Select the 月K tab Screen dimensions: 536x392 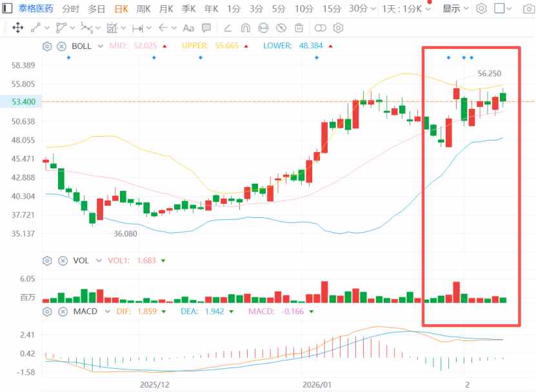click(166, 8)
